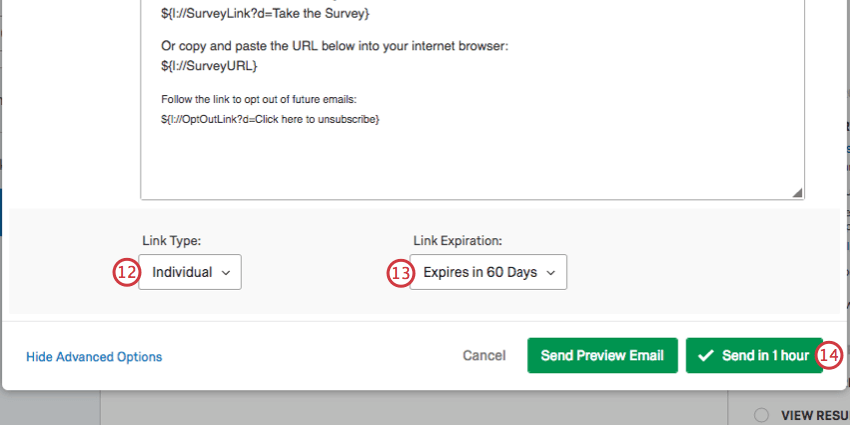The height and width of the screenshot is (425, 850).
Task: Click the arrow next to Expires in 60 Days
Action: [551, 272]
